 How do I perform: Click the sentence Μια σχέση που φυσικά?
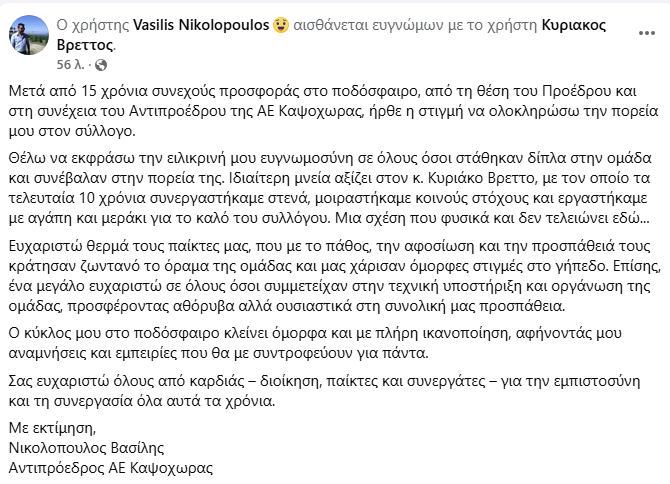492,218
